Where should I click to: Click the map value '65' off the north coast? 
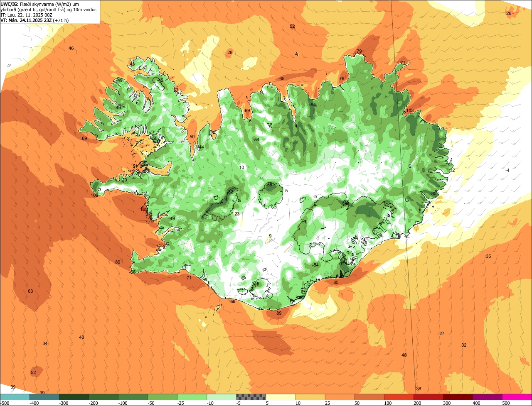pos(282,78)
